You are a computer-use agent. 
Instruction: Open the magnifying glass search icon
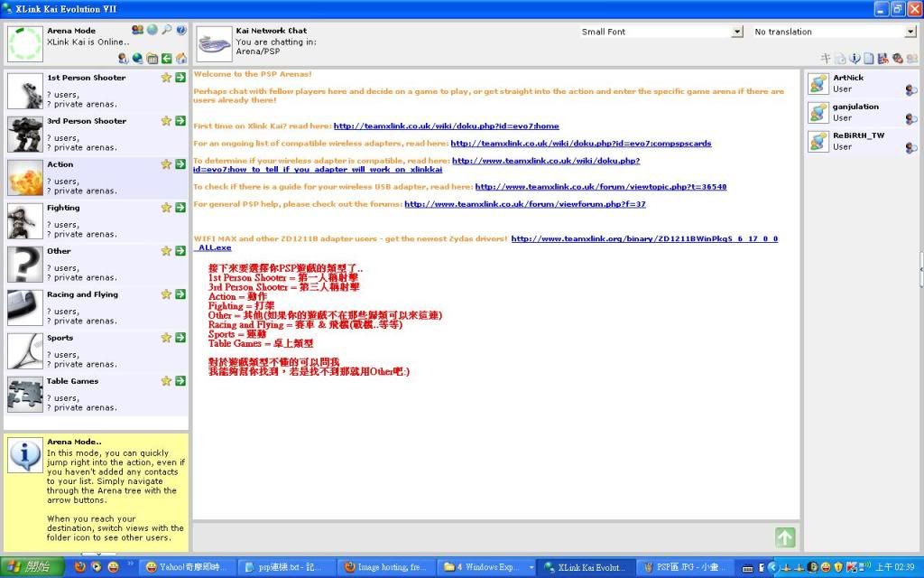coord(167,30)
